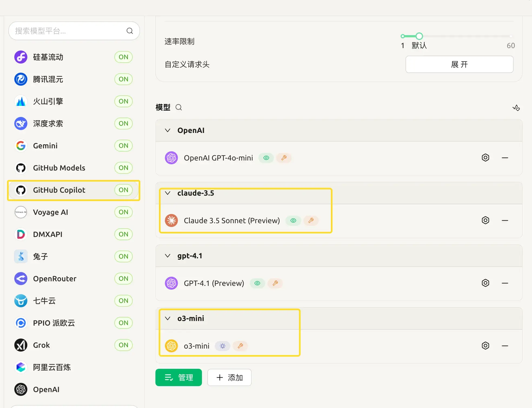The width and height of the screenshot is (532, 408).
Task: Toggle the ON badge for Voyage AI
Action: tap(123, 212)
